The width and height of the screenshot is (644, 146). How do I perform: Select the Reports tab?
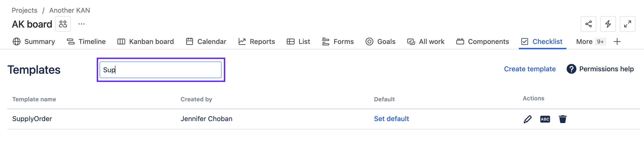[x=256, y=42]
